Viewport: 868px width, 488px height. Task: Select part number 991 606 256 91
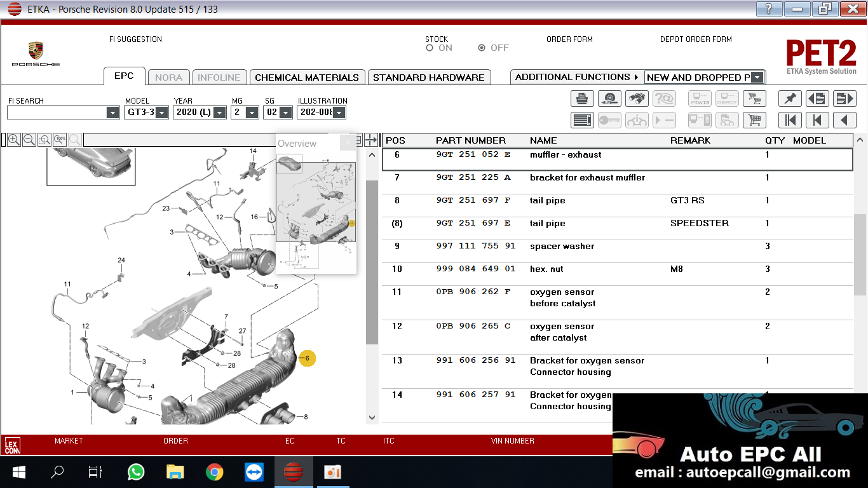[476, 361]
